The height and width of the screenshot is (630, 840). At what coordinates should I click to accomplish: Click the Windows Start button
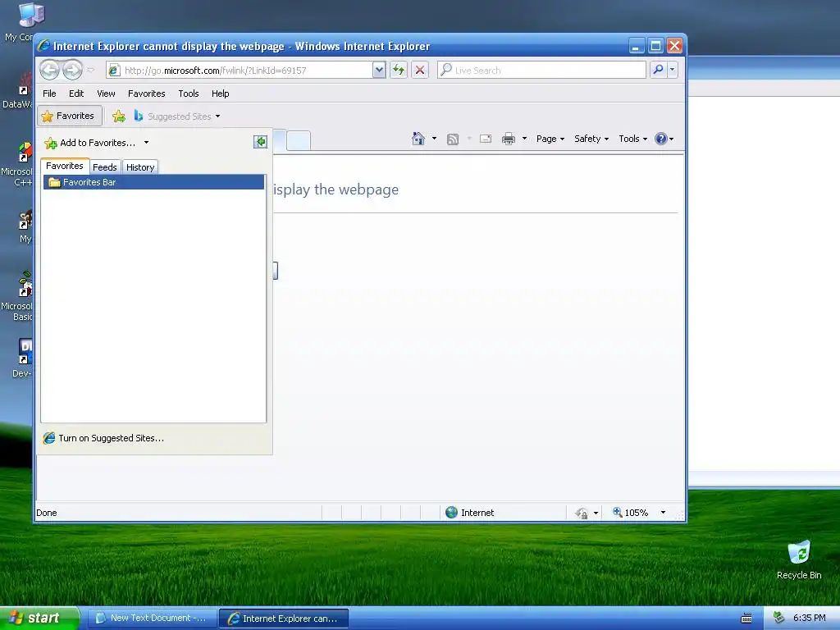[39, 619]
